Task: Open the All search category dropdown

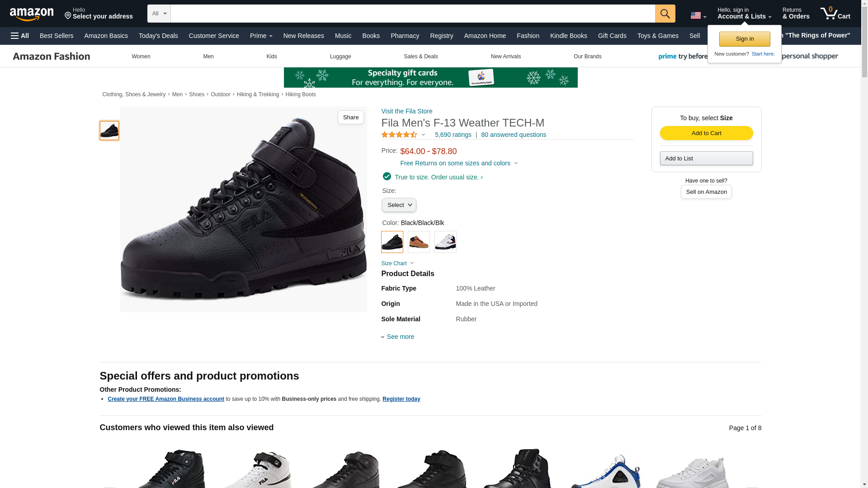Action: pyautogui.click(x=159, y=14)
